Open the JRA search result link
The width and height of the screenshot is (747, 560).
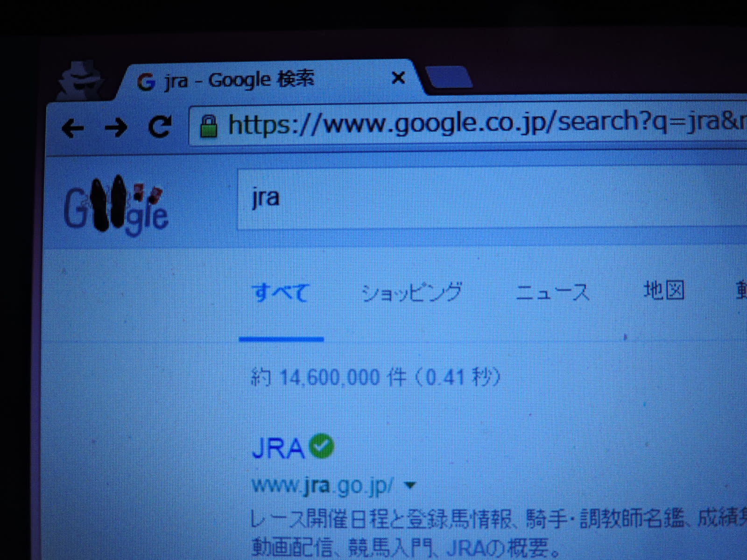[278, 448]
